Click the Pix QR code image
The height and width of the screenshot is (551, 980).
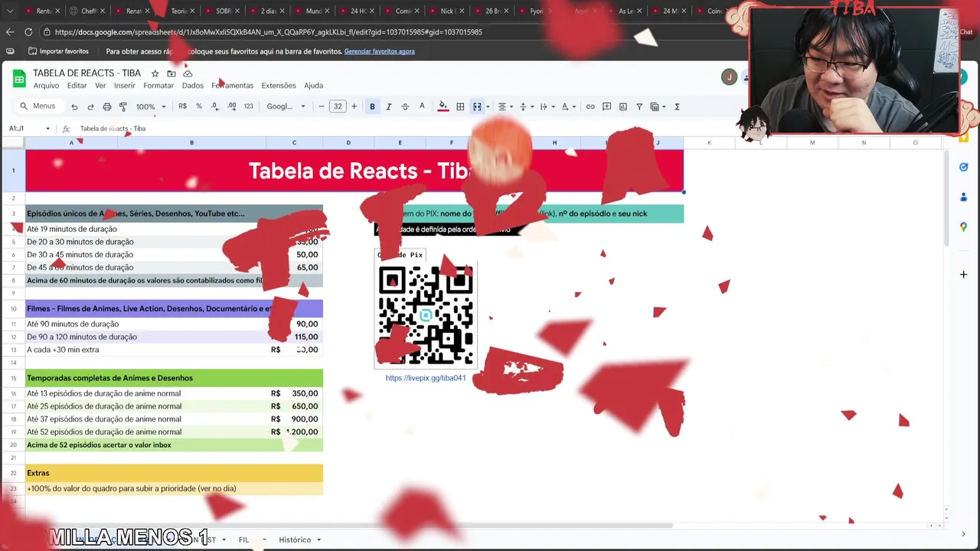coord(426,315)
